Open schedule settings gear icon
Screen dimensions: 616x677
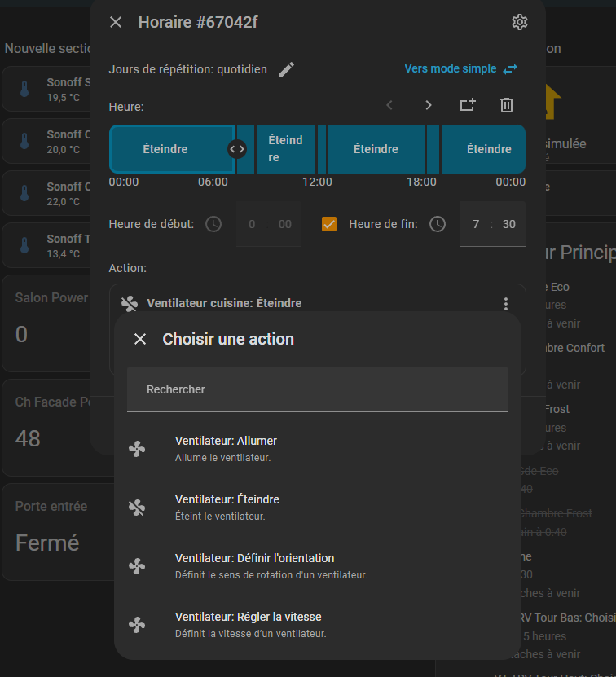(519, 22)
